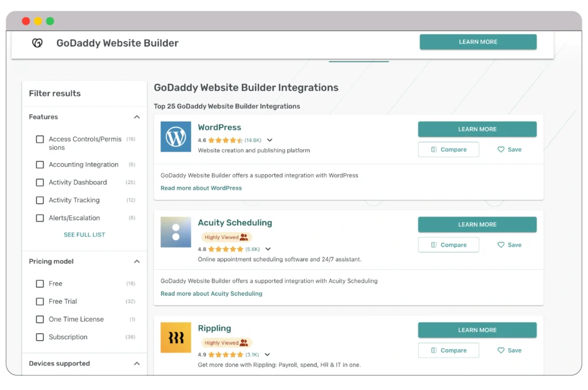This screenshot has height=390, width=588.
Task: Open the Acuity Scheduling logo thumbnail
Action: click(175, 232)
